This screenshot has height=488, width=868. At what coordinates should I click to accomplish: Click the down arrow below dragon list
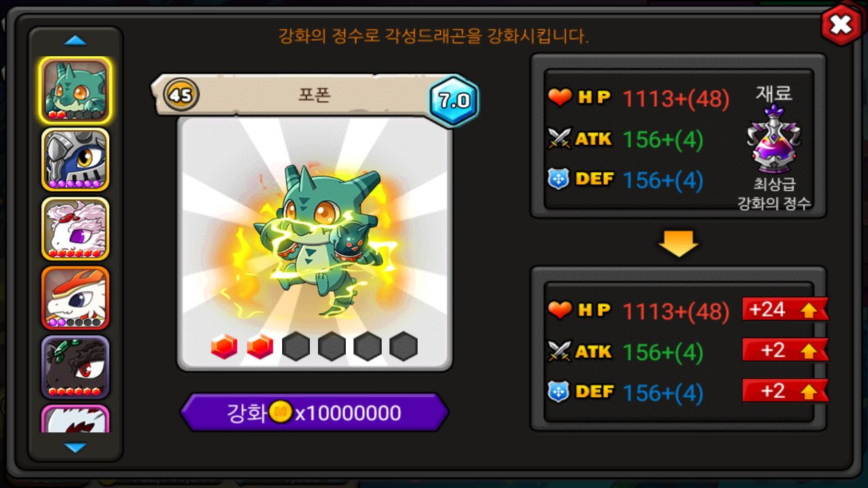[75, 447]
